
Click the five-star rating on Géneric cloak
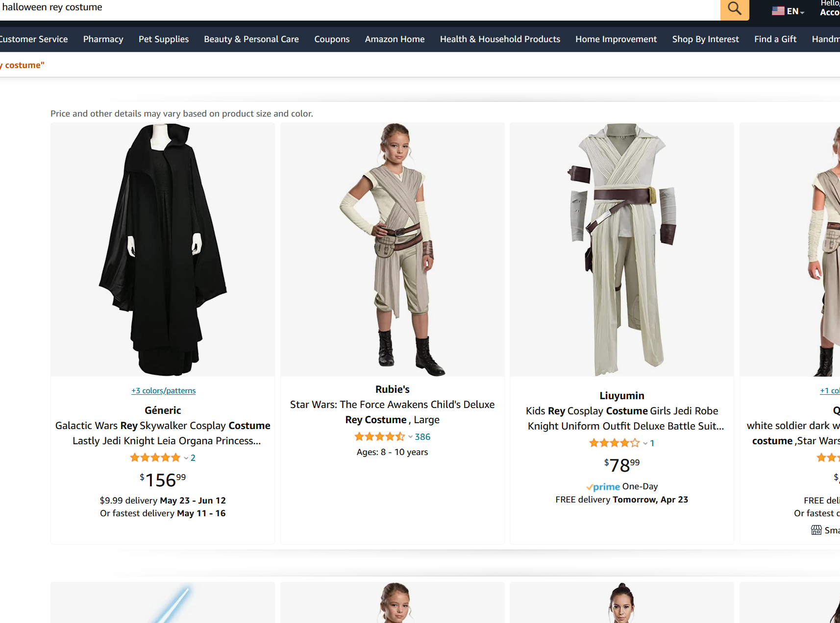tap(155, 457)
